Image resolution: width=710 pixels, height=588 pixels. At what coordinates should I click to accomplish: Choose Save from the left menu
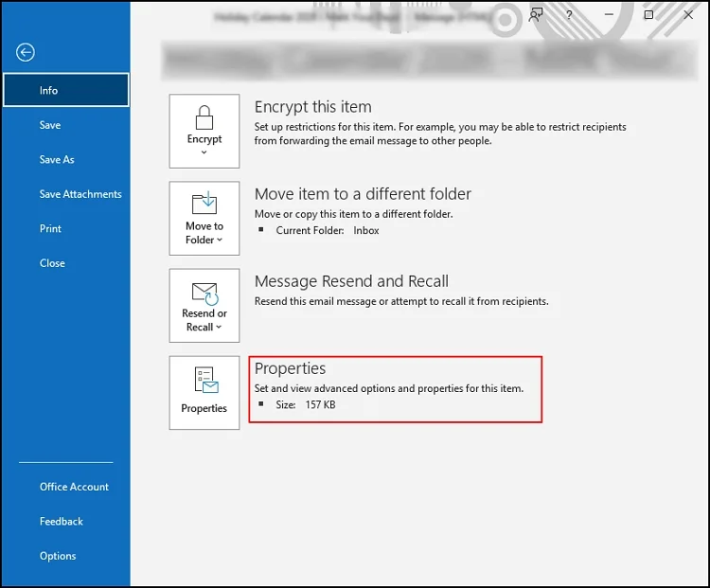tap(50, 125)
